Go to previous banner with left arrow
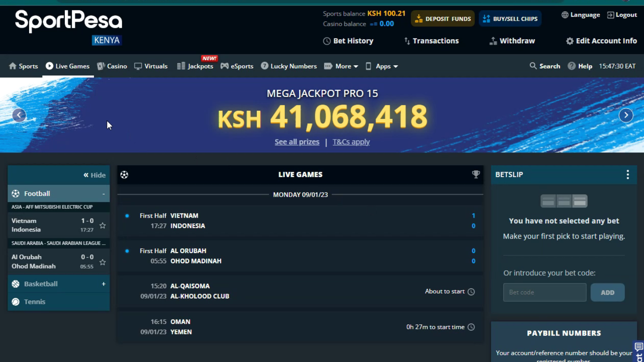644x362 pixels. [x=19, y=115]
